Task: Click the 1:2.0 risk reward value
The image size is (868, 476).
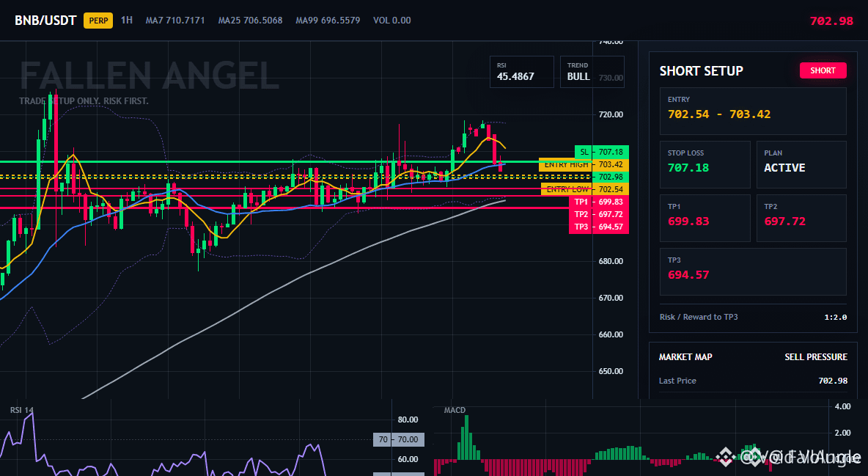Action: tap(835, 318)
